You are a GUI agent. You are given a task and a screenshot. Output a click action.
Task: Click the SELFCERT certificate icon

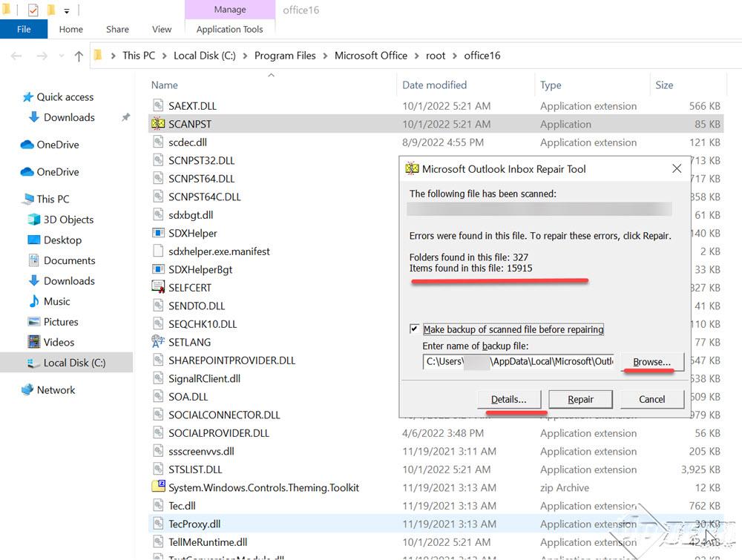158,287
